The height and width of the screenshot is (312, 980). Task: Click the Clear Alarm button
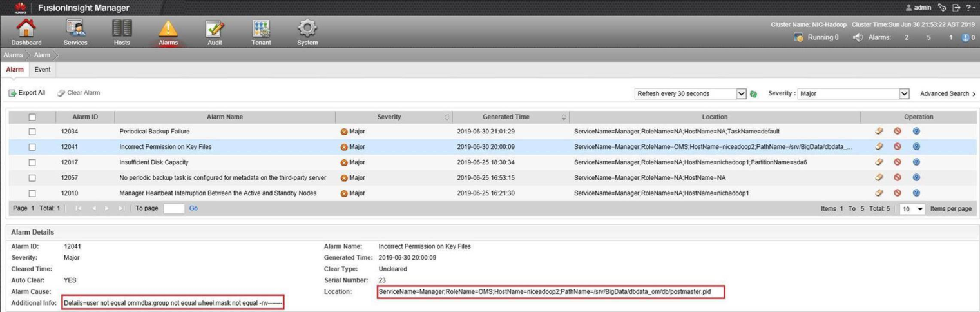(x=79, y=93)
